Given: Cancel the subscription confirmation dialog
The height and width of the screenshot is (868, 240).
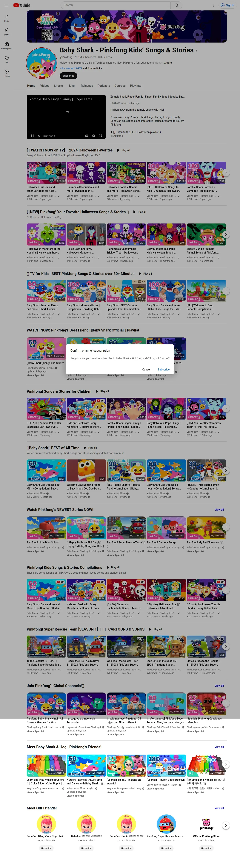Looking at the screenshot, I should 146,370.
